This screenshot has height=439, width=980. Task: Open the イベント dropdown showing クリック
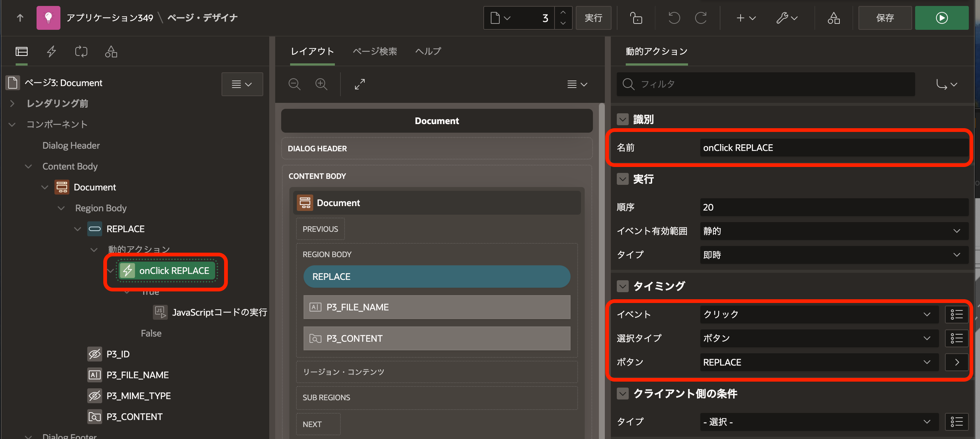[x=818, y=314]
